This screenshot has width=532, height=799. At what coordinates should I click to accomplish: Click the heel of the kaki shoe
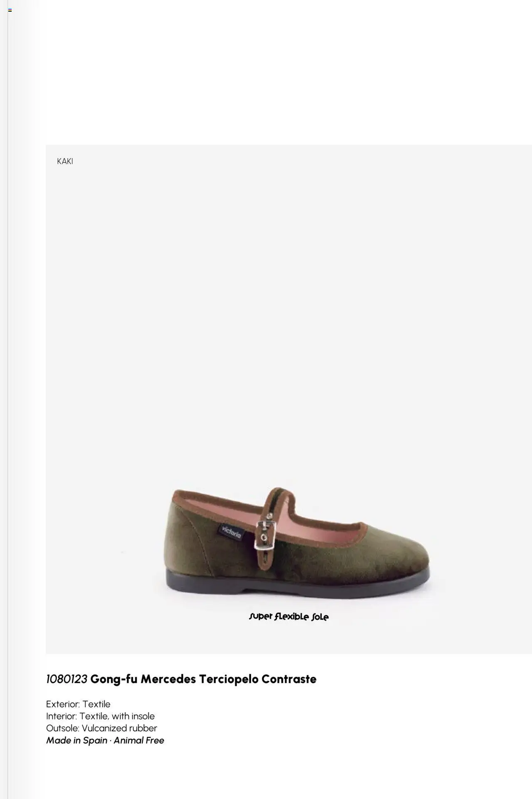(183, 541)
